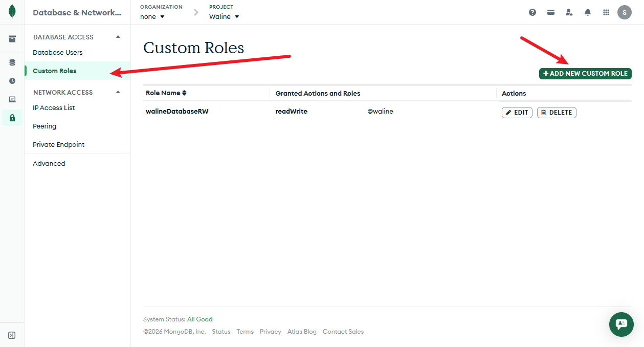Collapse the NETWORK ACCESS section
Screen dimensions: 644x347
tap(118, 92)
